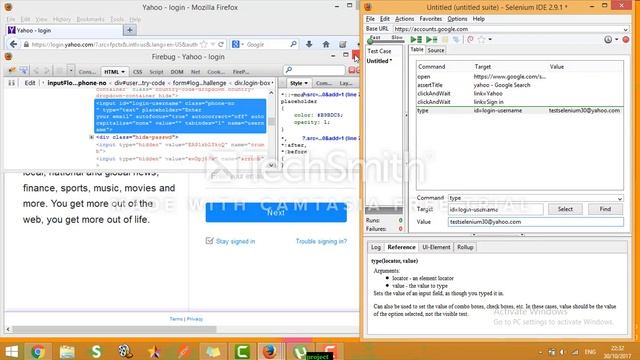Switch to Log tab in bottom pane

376,247
